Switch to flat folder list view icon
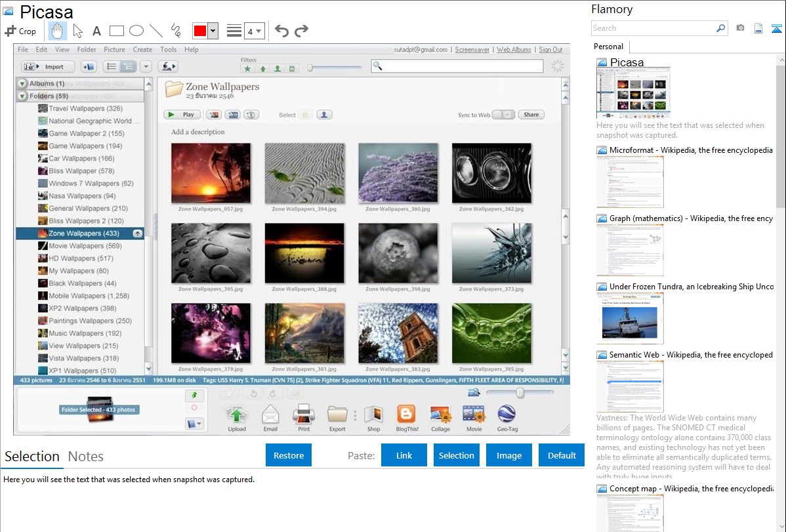 tap(112, 67)
